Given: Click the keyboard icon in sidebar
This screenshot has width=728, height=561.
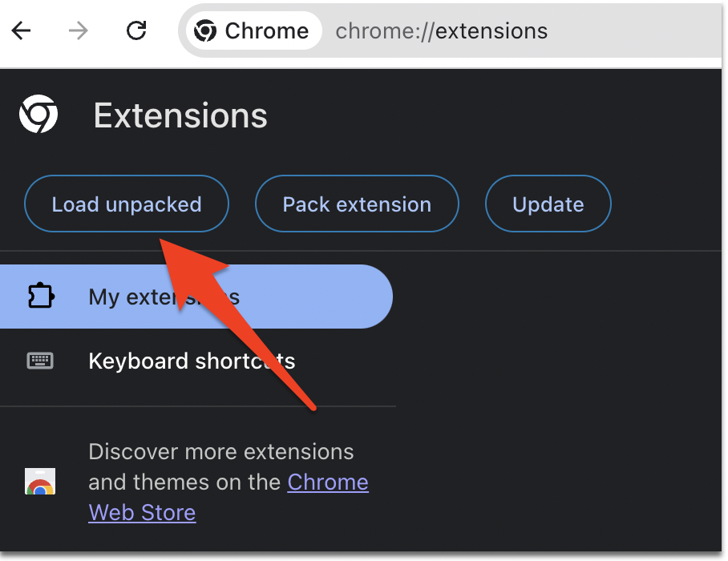Looking at the screenshot, I should tap(40, 361).
